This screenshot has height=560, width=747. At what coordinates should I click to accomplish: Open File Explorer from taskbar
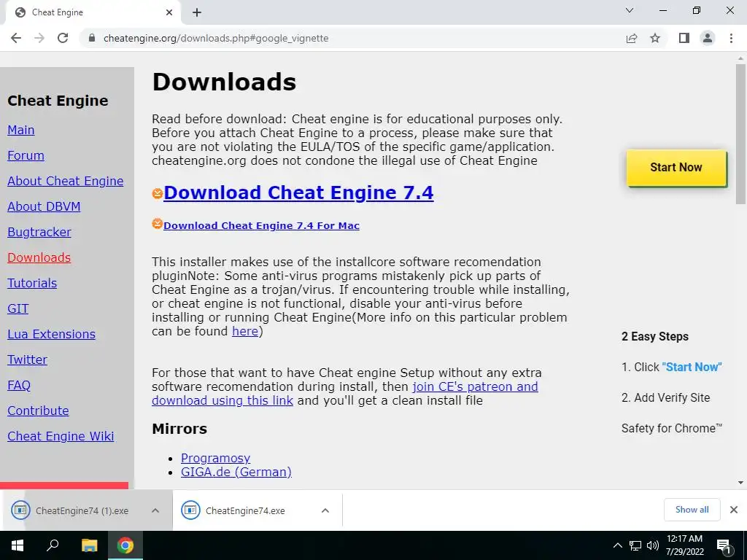click(x=89, y=545)
